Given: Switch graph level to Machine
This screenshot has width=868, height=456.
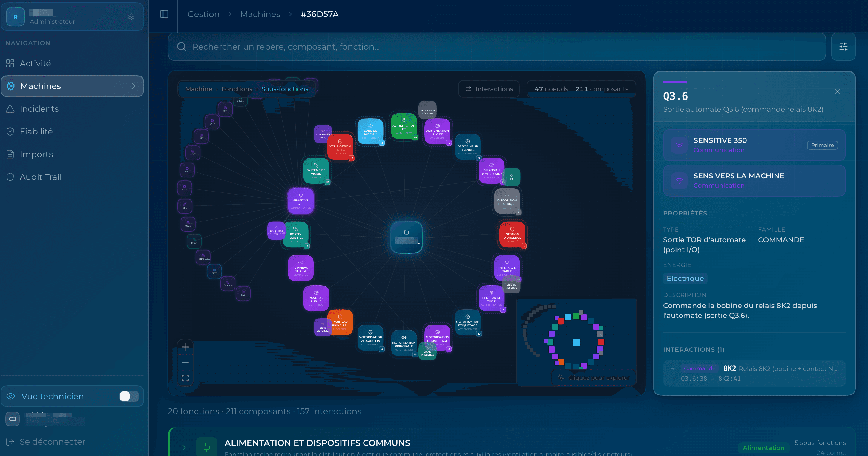Looking at the screenshot, I should pos(199,89).
